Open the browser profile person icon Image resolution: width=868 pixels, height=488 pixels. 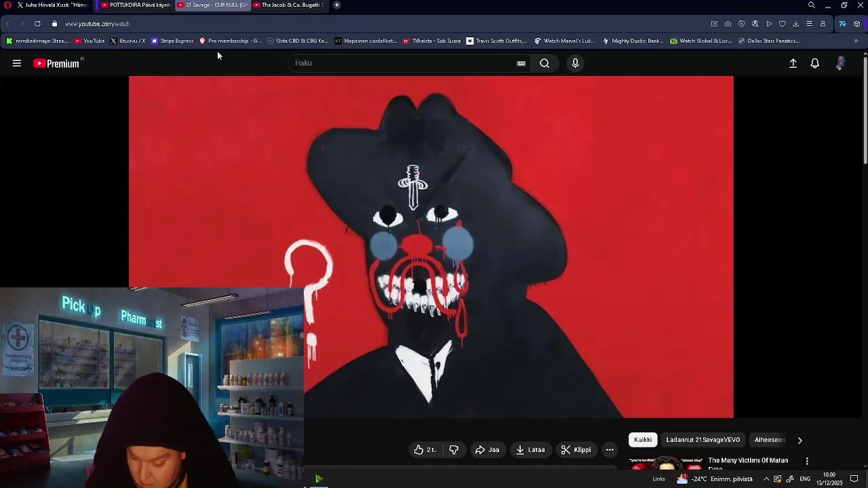click(x=823, y=24)
